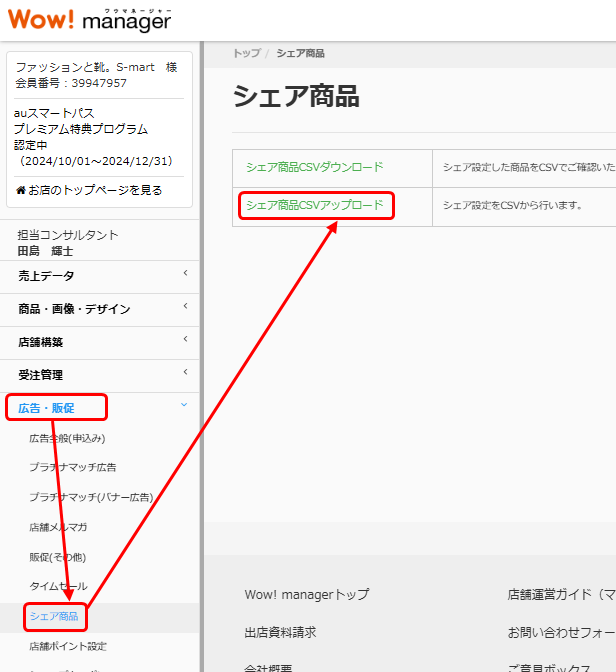Viewport: 616px width, 672px height.
Task: Open 店舗ポイント設定 in the sidebar
Action: (68, 646)
